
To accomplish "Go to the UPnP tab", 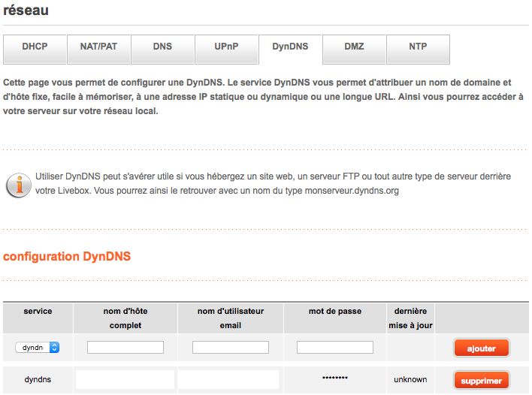I will click(226, 49).
